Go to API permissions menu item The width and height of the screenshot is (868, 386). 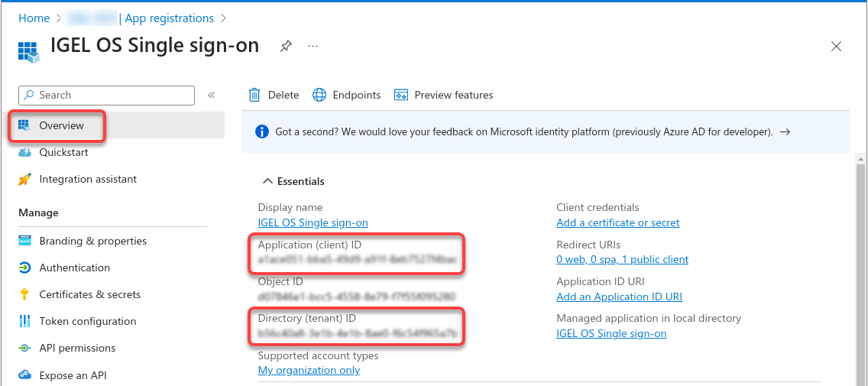[76, 349]
